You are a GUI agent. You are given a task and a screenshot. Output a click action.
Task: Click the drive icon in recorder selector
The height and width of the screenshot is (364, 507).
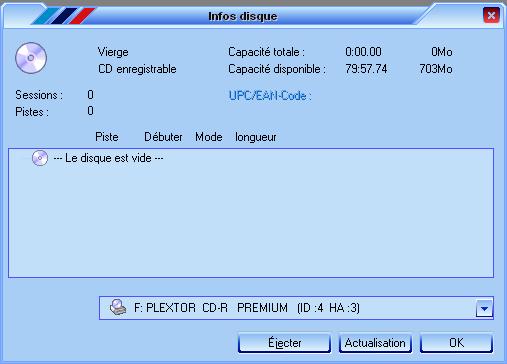point(118,307)
